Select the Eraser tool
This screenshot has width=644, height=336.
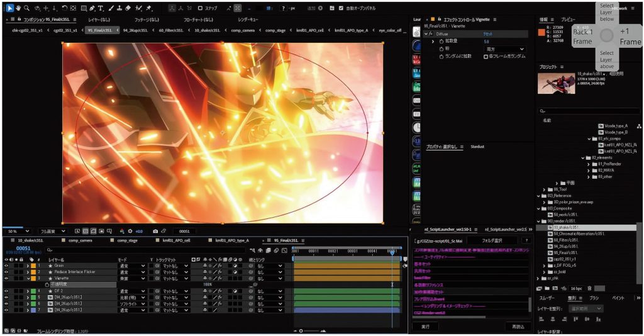tap(128, 8)
